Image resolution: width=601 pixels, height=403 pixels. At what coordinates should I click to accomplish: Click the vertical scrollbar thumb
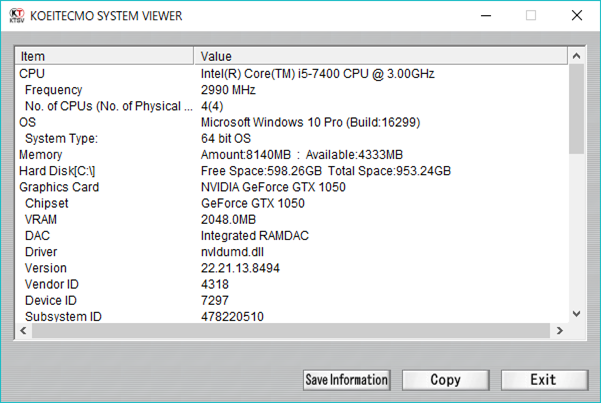pyautogui.click(x=576, y=109)
